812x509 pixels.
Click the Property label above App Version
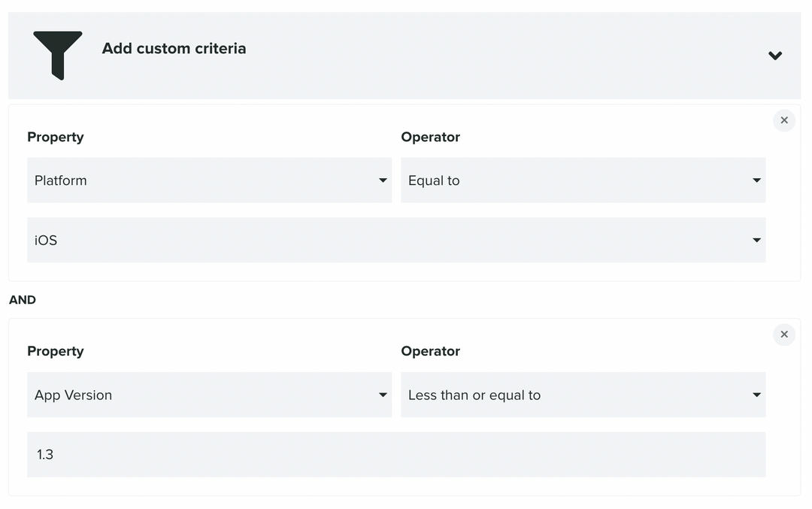pyautogui.click(x=56, y=351)
